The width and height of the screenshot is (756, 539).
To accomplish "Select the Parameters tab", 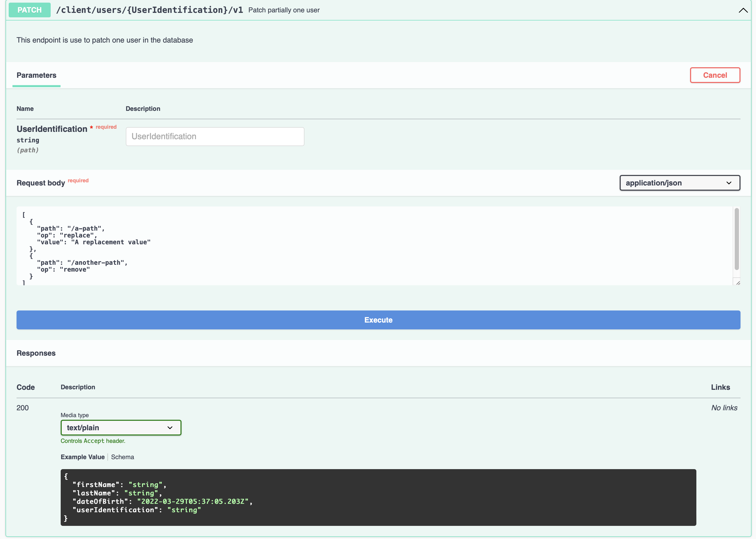I will [x=36, y=75].
